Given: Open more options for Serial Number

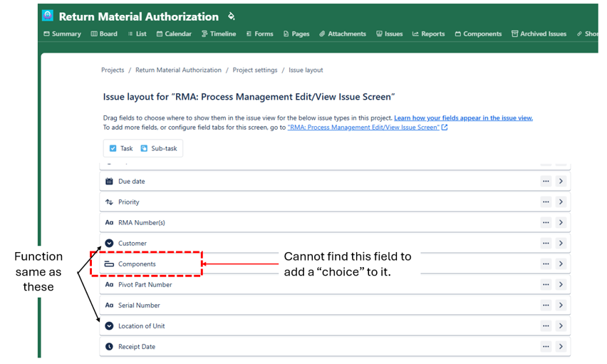Looking at the screenshot, I should tap(546, 305).
